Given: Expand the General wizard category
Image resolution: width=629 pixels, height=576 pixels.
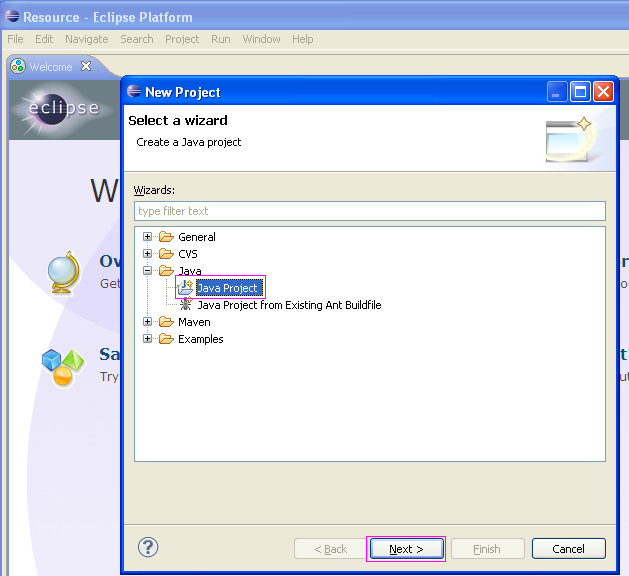Looking at the screenshot, I should (x=147, y=237).
